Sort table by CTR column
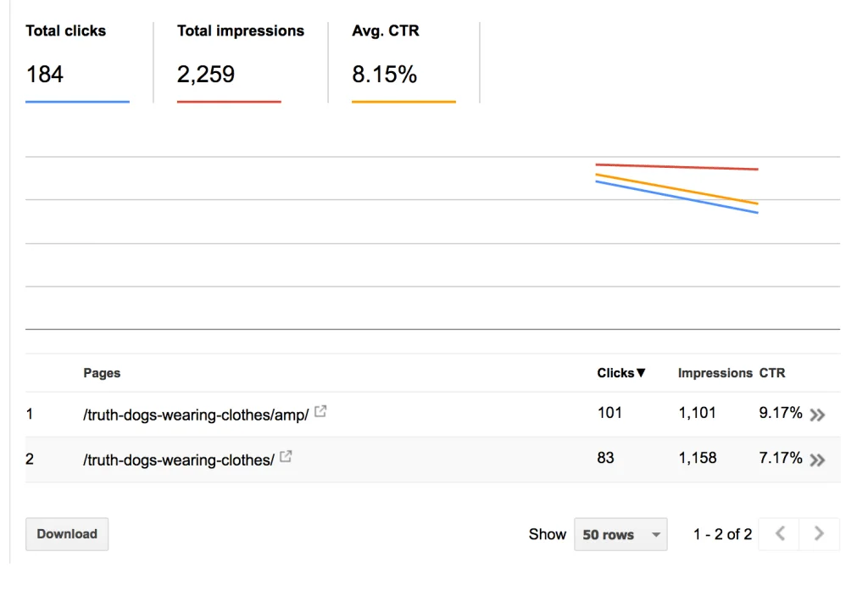This screenshot has height=602, width=868. (772, 373)
